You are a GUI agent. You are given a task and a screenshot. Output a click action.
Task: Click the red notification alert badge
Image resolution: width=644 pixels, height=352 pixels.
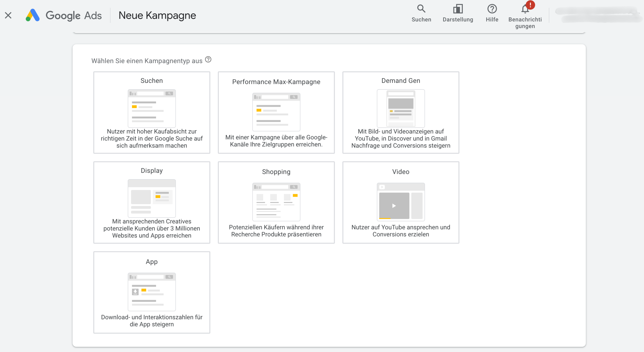[530, 5]
